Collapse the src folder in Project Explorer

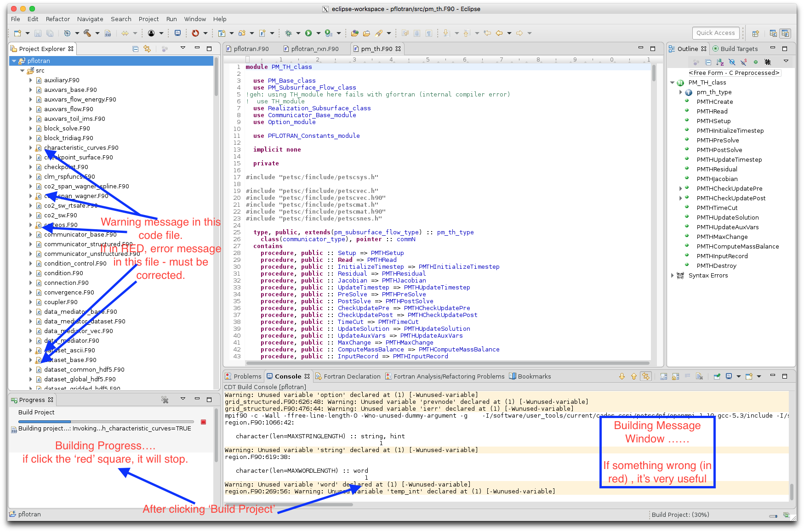point(23,71)
